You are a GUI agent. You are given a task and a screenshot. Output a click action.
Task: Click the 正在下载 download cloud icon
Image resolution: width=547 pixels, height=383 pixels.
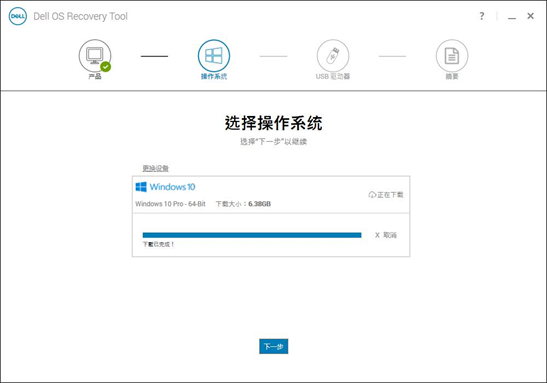[x=372, y=195]
